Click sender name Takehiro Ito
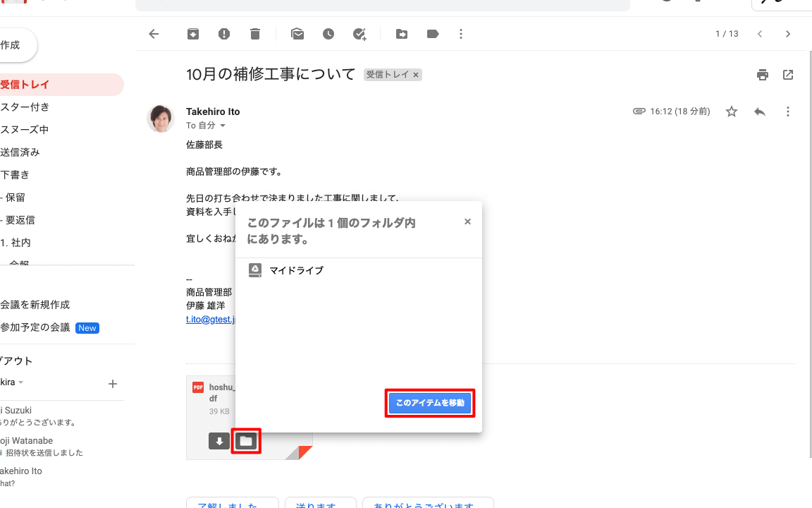Viewport: 812px width, 508px height. point(213,111)
